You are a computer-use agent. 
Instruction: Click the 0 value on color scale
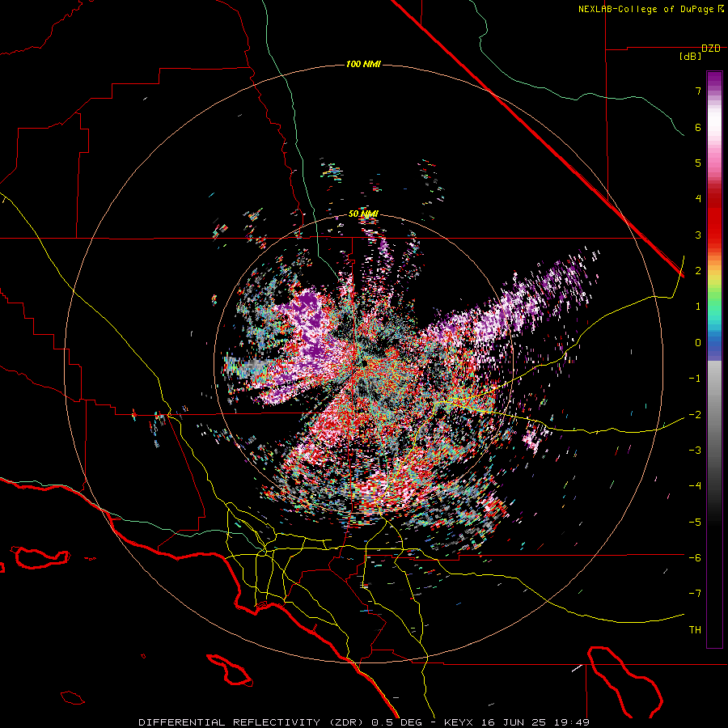pos(698,343)
